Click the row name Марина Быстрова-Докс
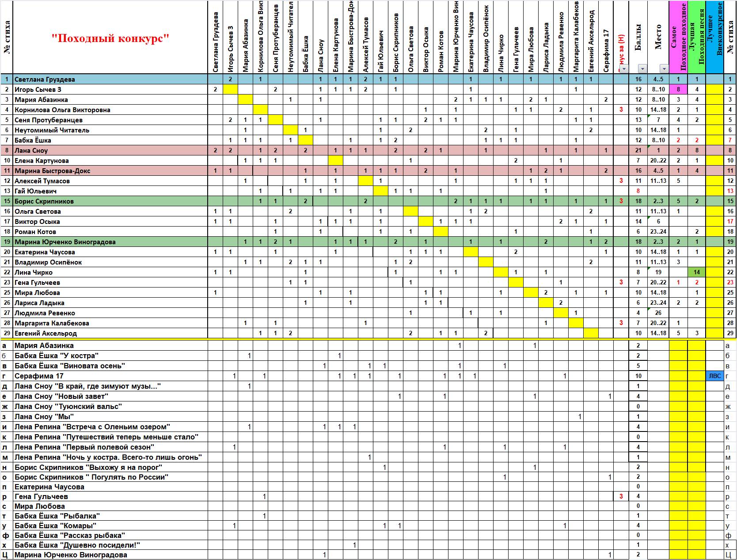The image size is (737, 560). click(x=52, y=171)
